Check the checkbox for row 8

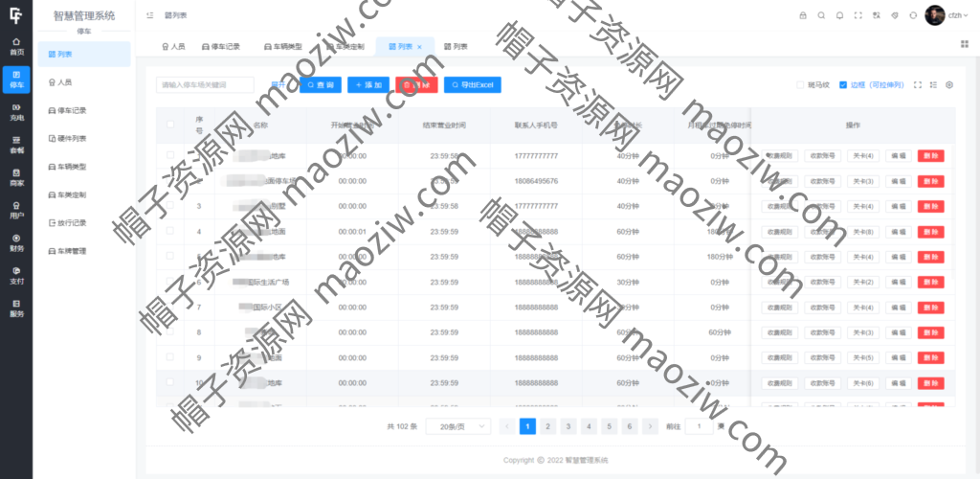[170, 331]
